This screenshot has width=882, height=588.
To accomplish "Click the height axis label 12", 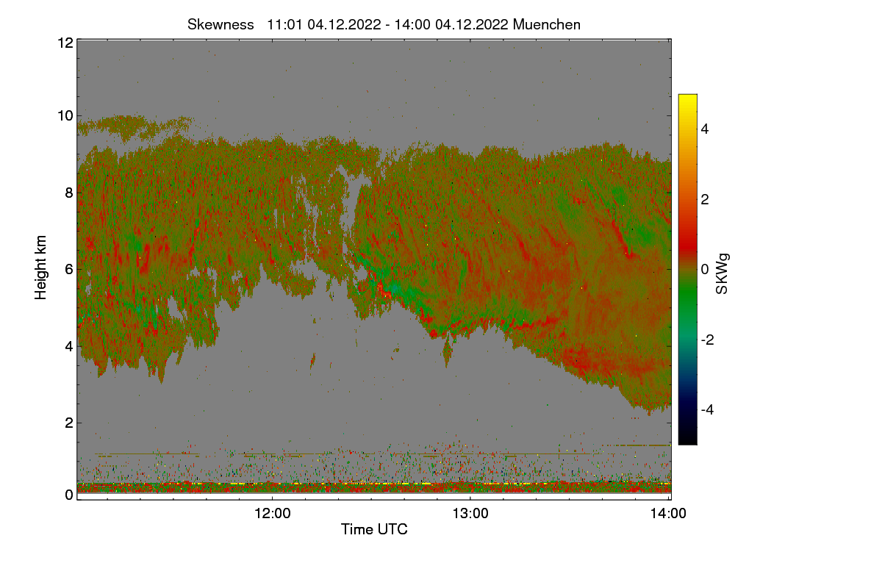I will (x=64, y=43).
